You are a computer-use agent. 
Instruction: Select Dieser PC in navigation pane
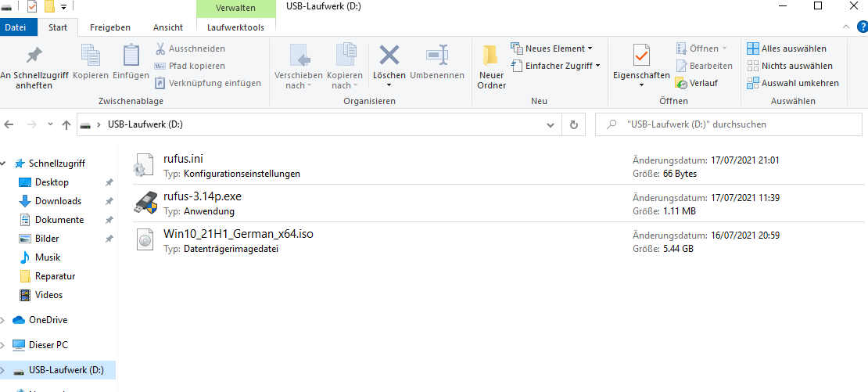(48, 345)
